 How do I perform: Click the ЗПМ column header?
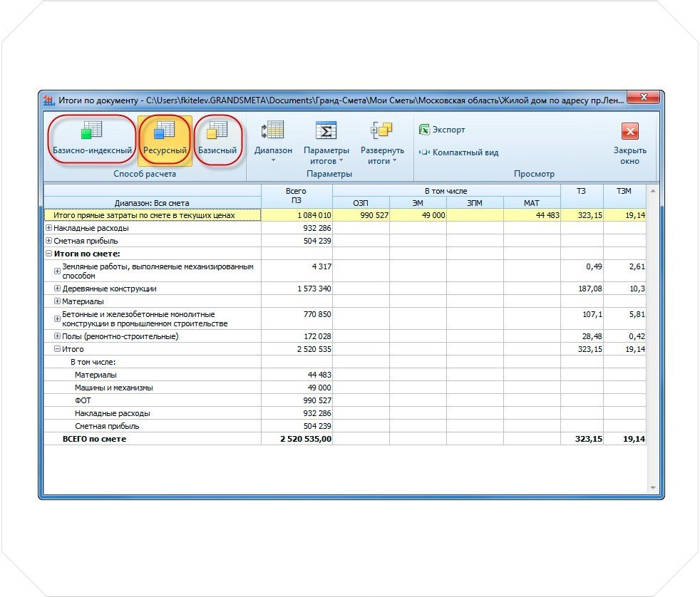475,203
